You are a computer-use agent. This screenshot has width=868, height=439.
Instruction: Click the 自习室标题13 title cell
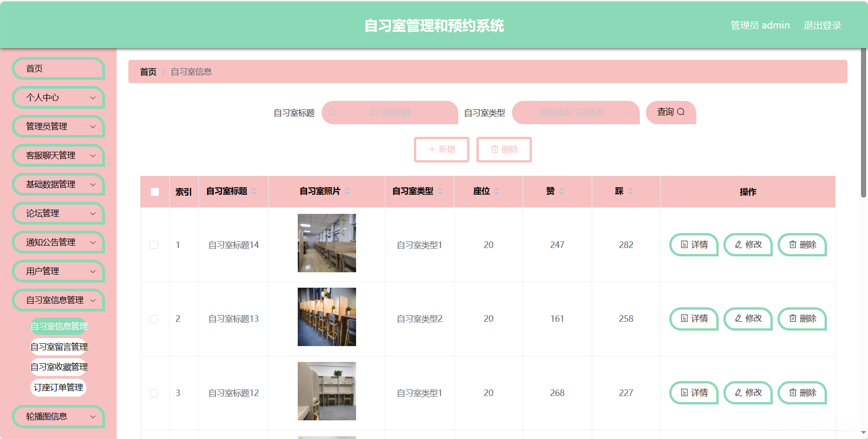click(233, 319)
